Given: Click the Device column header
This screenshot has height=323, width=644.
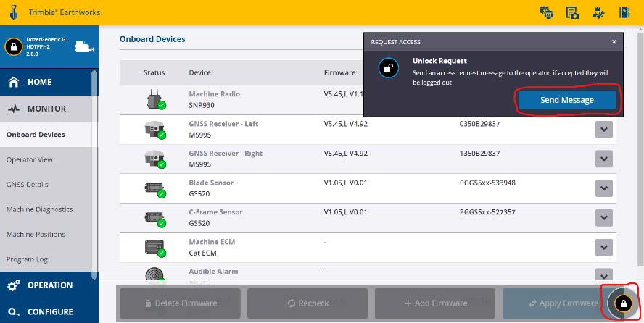Looking at the screenshot, I should click(x=199, y=72).
